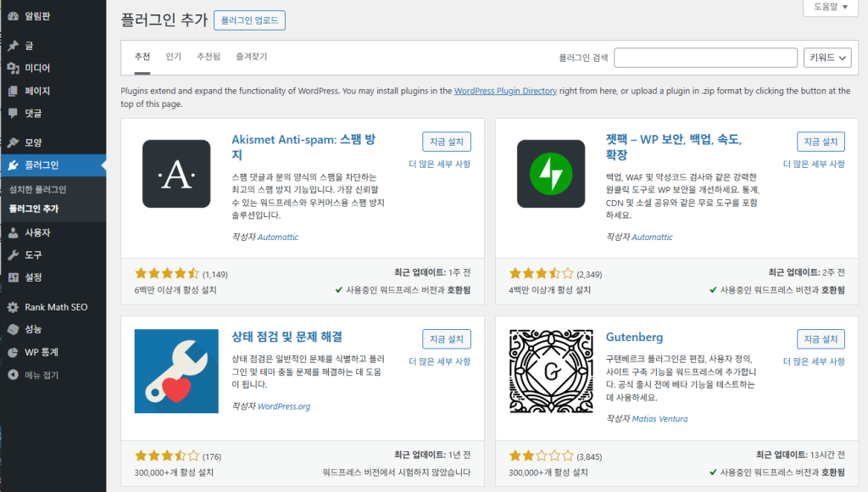Click the 플러그인 업로드 upload button
Screen dimensions: 868x492
click(x=249, y=20)
